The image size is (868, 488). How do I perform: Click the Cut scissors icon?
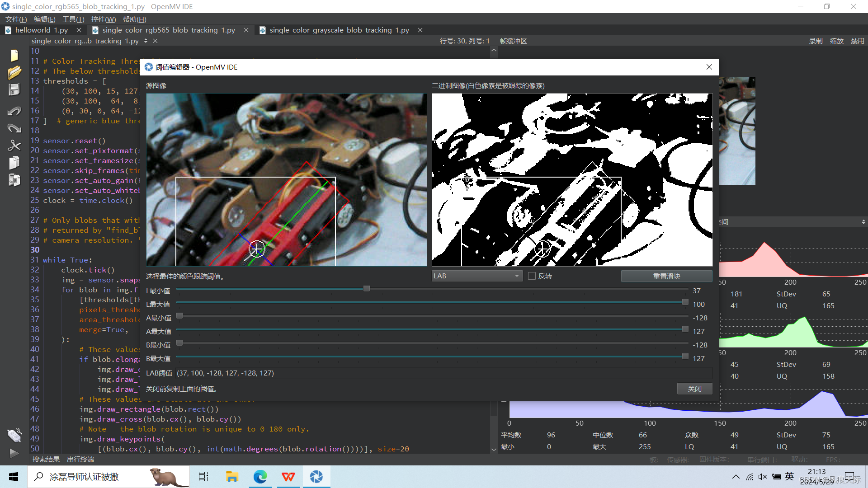tap(14, 145)
